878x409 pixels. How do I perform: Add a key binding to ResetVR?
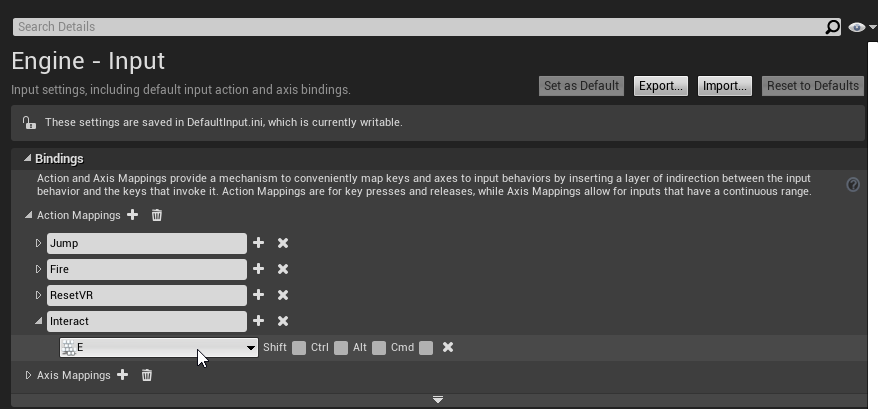pos(258,295)
